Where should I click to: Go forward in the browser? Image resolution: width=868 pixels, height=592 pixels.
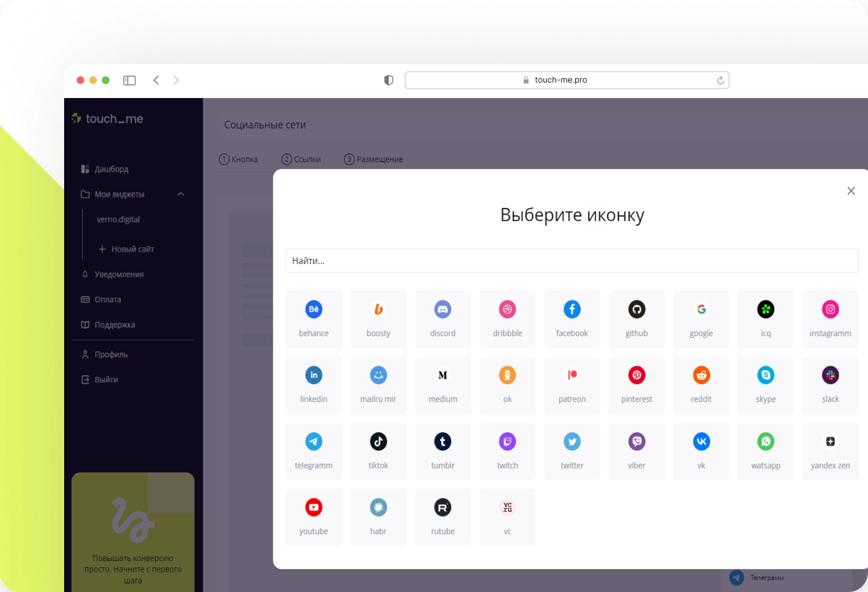[x=176, y=80]
